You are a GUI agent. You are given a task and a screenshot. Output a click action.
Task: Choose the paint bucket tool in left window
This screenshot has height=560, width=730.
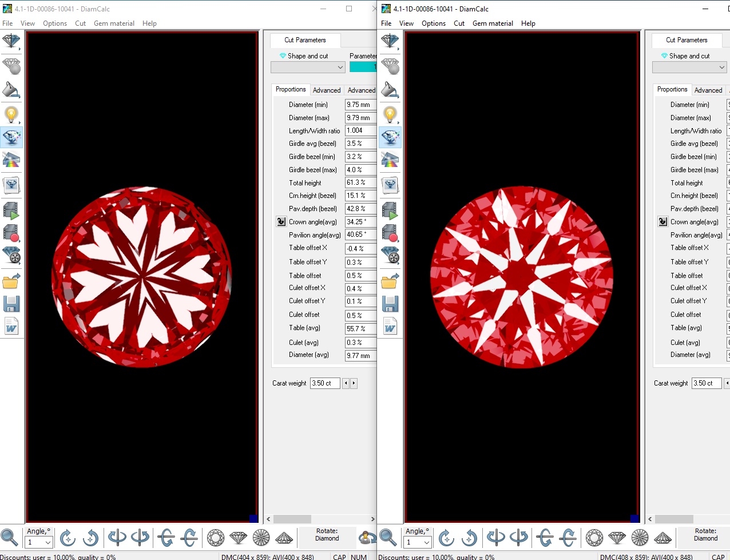click(11, 90)
